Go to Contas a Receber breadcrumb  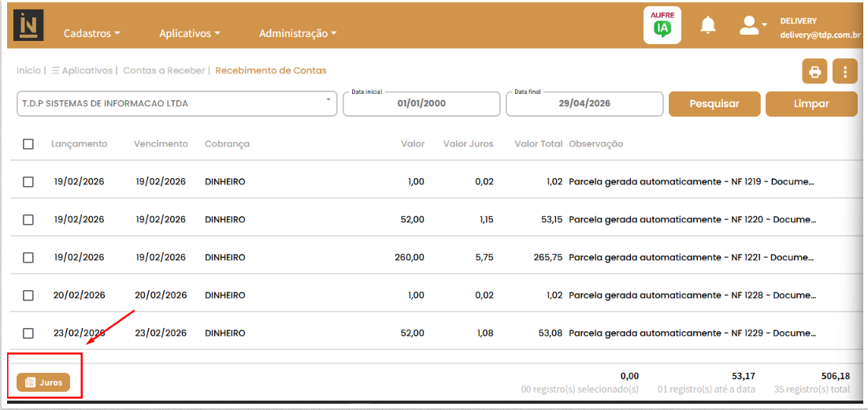click(x=164, y=71)
